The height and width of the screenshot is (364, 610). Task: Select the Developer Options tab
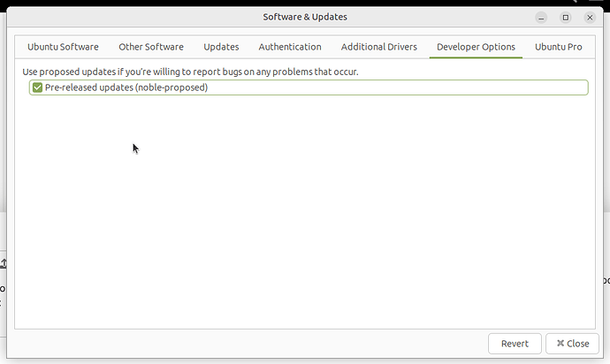476,47
